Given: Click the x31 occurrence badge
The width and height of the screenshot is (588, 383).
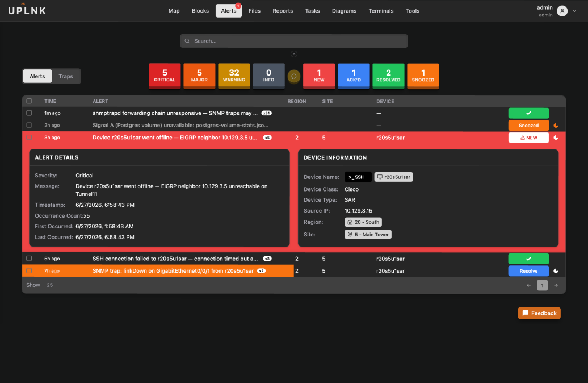Looking at the screenshot, I should point(266,113).
